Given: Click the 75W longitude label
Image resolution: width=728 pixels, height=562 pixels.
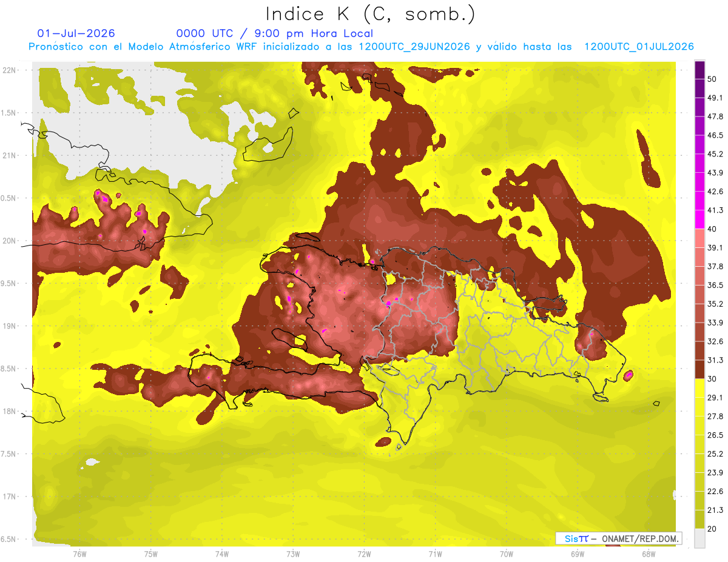Looking at the screenshot, I should point(151,554).
